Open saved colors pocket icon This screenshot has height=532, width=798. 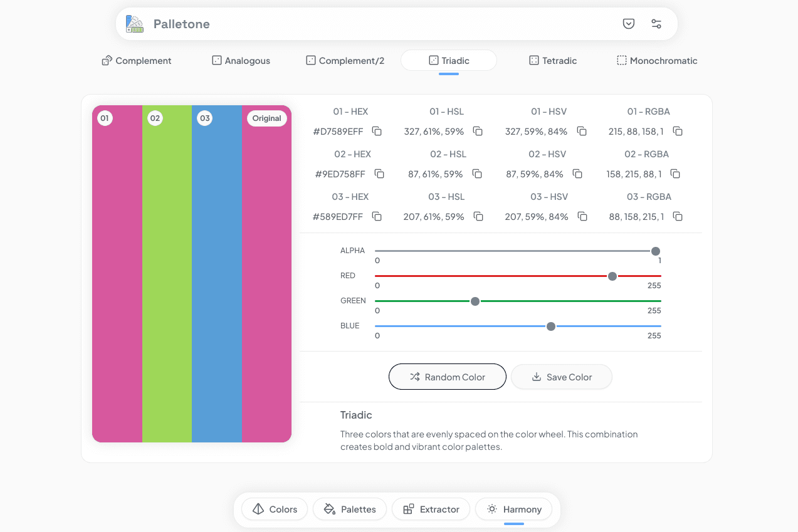click(x=628, y=24)
